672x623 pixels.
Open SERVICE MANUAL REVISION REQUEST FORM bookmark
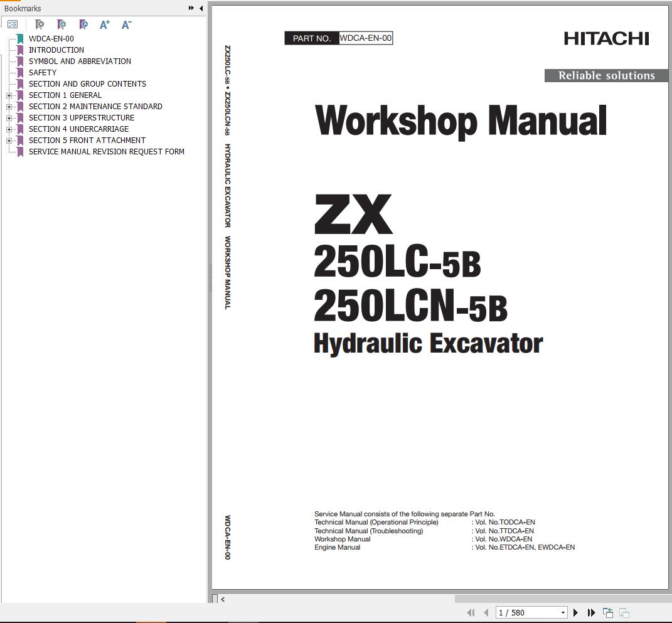[106, 152]
